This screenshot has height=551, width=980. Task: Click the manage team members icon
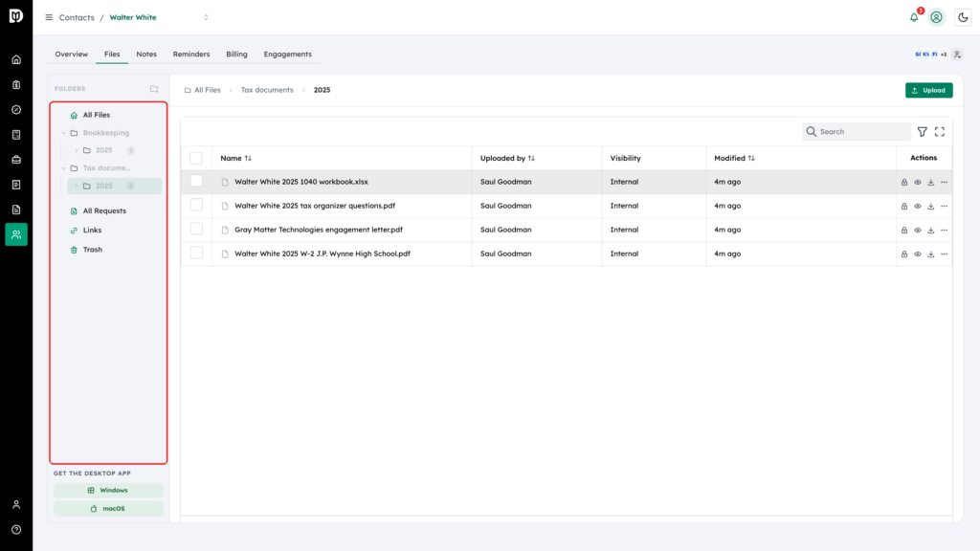point(957,55)
